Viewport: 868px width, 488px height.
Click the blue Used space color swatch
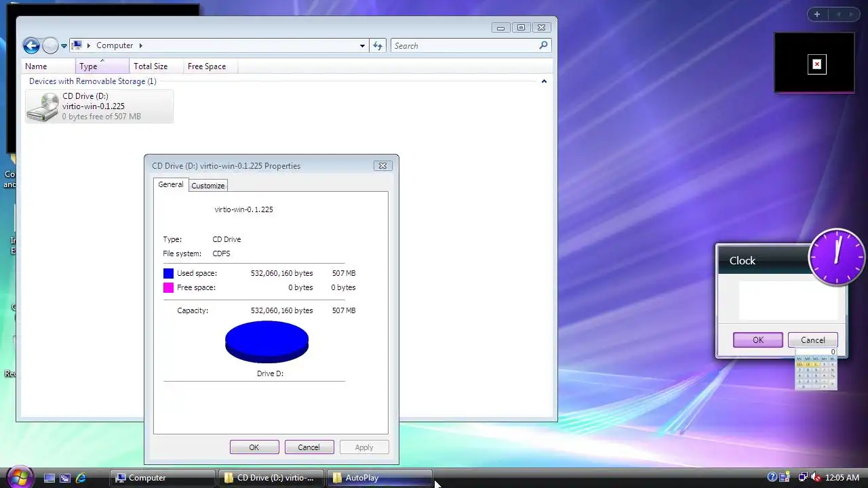[168, 273]
